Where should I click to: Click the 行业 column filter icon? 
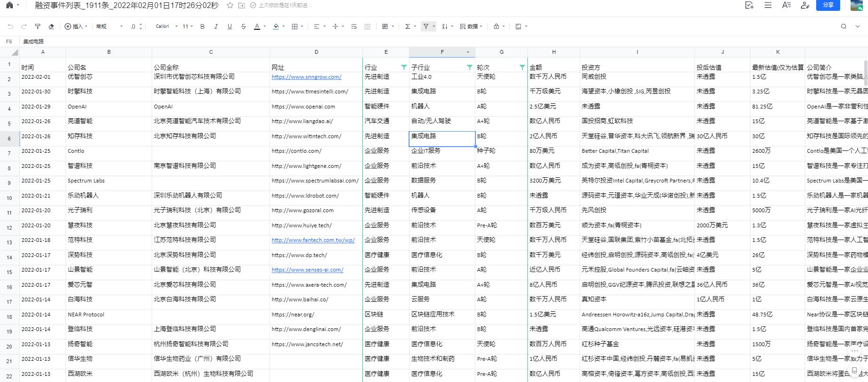coord(404,67)
